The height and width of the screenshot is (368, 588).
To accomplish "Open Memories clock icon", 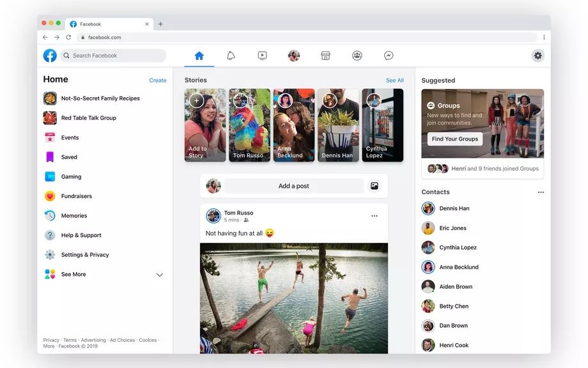I will 50,215.
